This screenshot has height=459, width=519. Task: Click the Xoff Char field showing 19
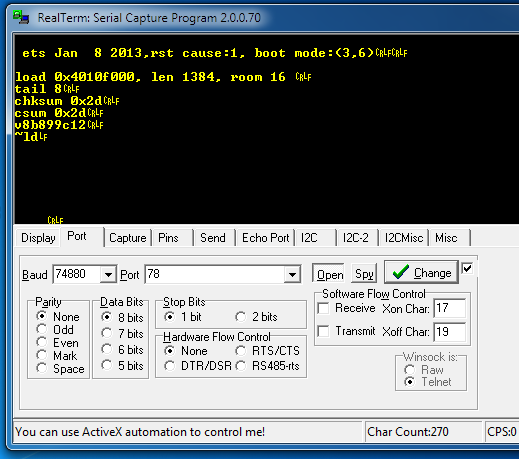pyautogui.click(x=449, y=332)
